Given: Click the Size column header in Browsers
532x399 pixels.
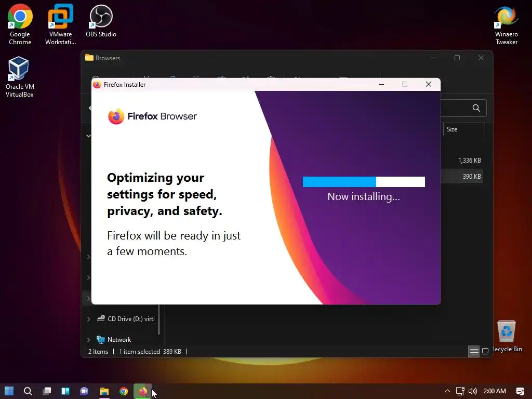Looking at the screenshot, I should click(x=464, y=129).
